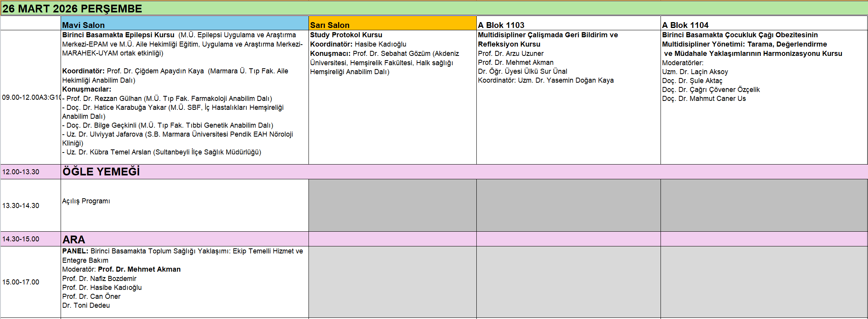This screenshot has height=319, width=868.
Task: Select the 26 MART 2026 PERŞEMBE header row
Action: (434, 8)
